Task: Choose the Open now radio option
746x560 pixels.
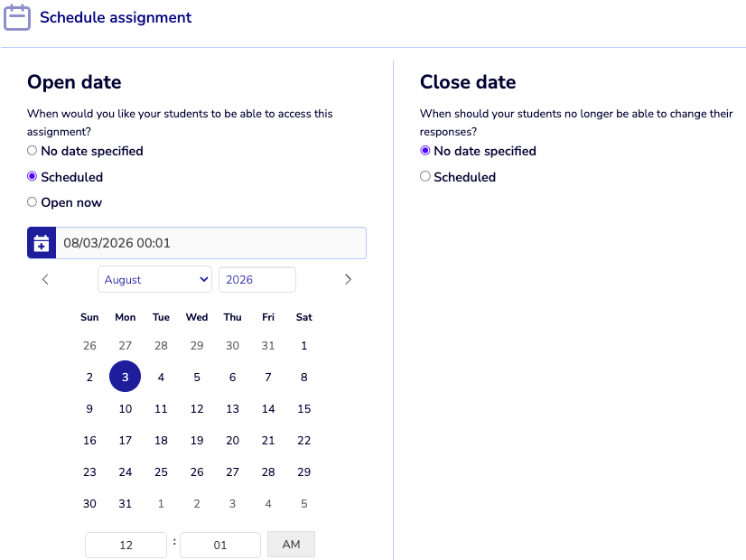Action: pos(32,202)
